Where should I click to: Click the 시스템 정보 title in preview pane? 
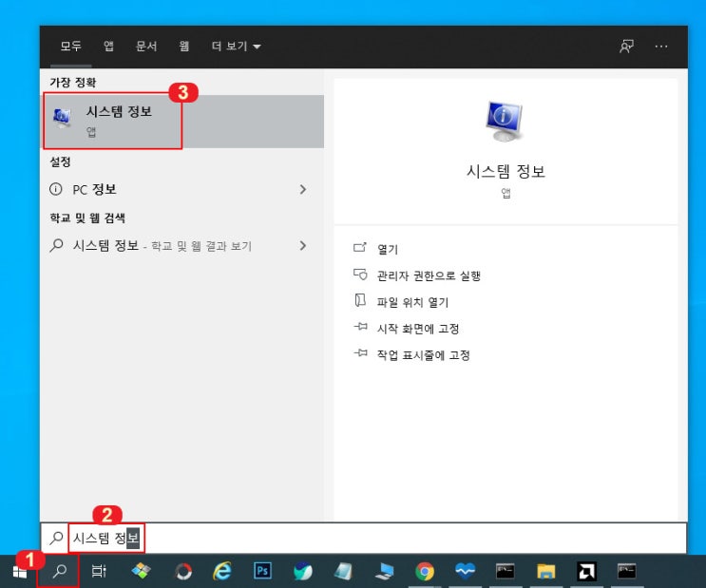click(506, 172)
